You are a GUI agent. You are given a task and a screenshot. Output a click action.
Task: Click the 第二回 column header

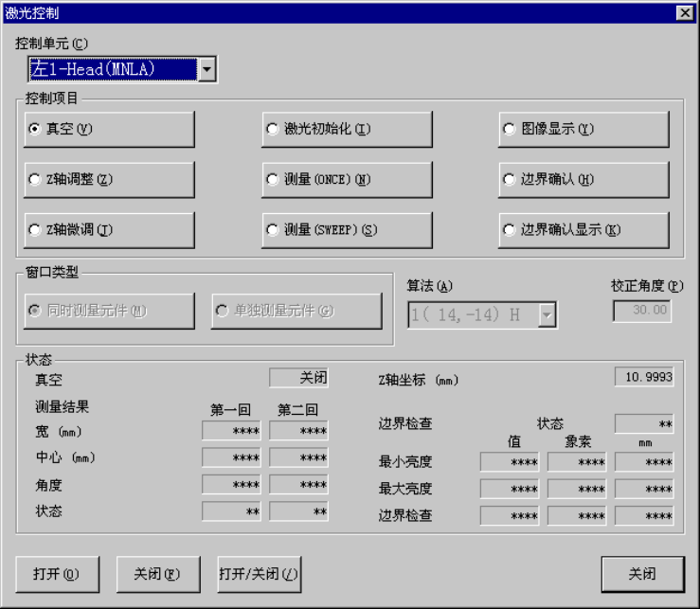coord(297,410)
